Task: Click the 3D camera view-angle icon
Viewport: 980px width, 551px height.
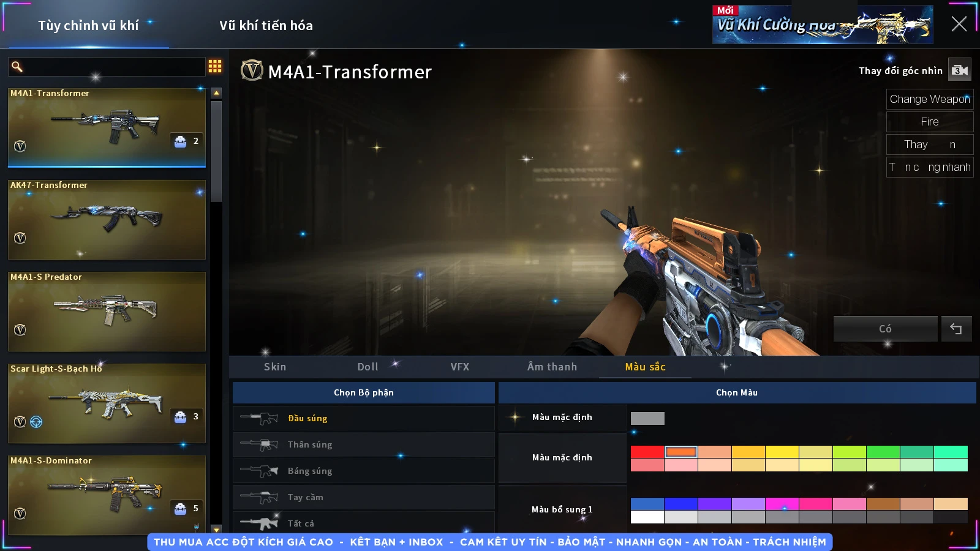Action: click(x=959, y=70)
